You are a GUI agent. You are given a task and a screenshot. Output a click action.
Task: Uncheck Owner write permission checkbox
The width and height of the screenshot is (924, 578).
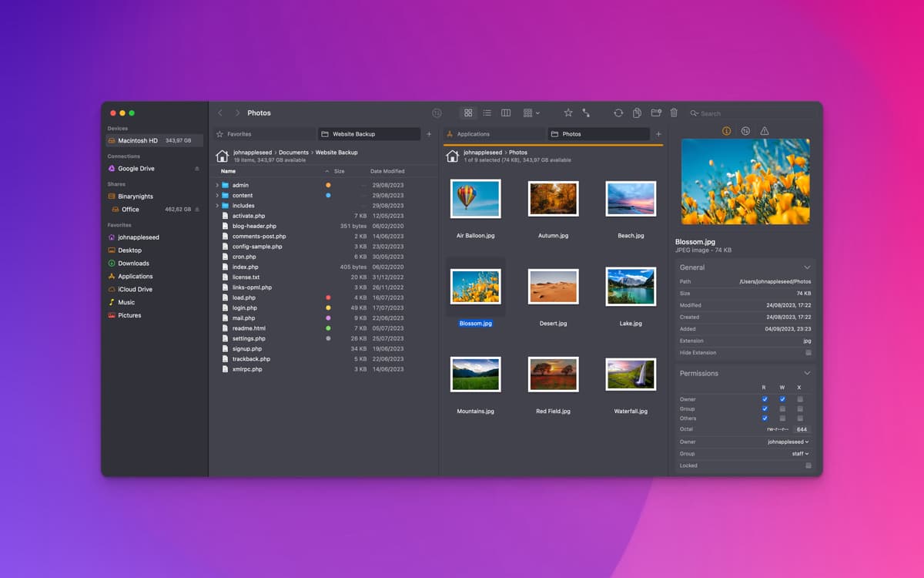(x=782, y=399)
